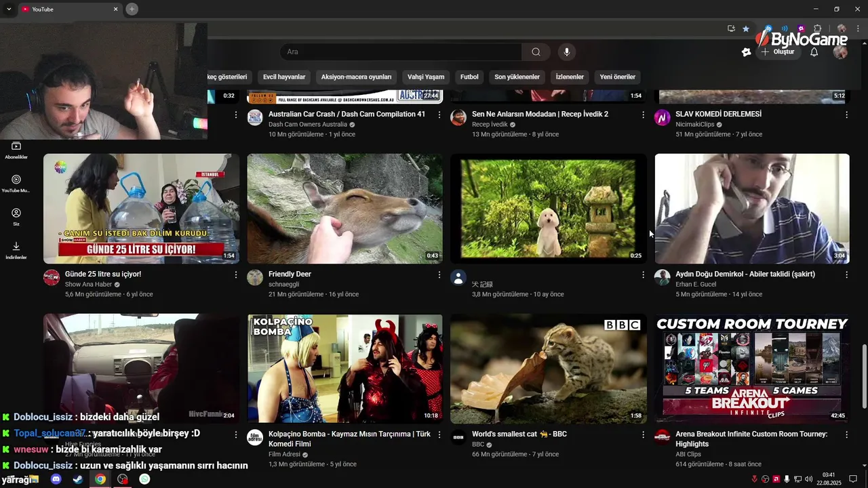
Task: Select the Son yüklenenler chip
Action: point(517,77)
